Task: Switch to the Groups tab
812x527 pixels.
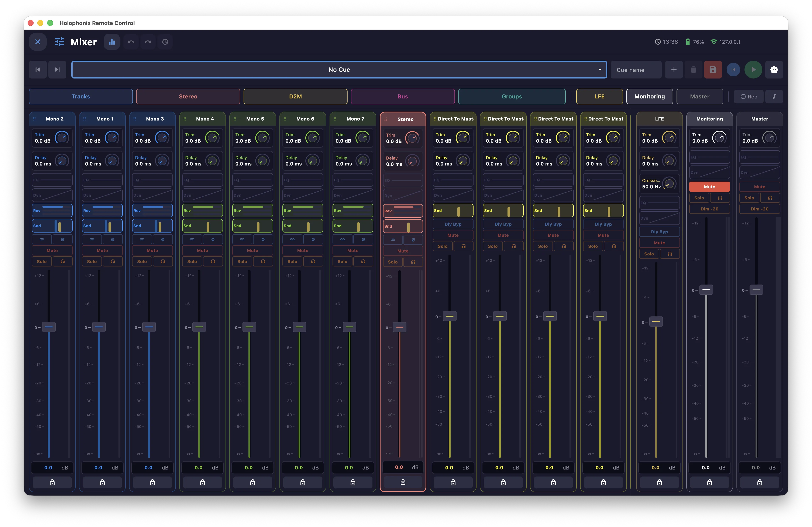Action: [x=512, y=97]
